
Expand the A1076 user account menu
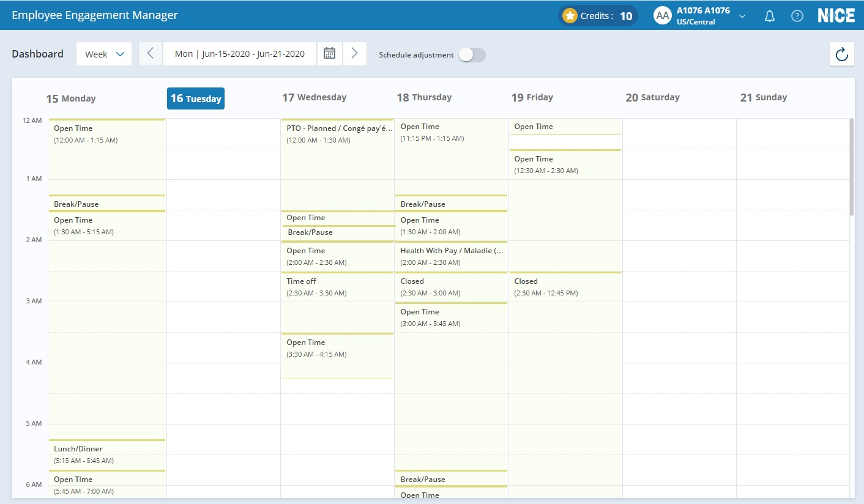tap(742, 17)
